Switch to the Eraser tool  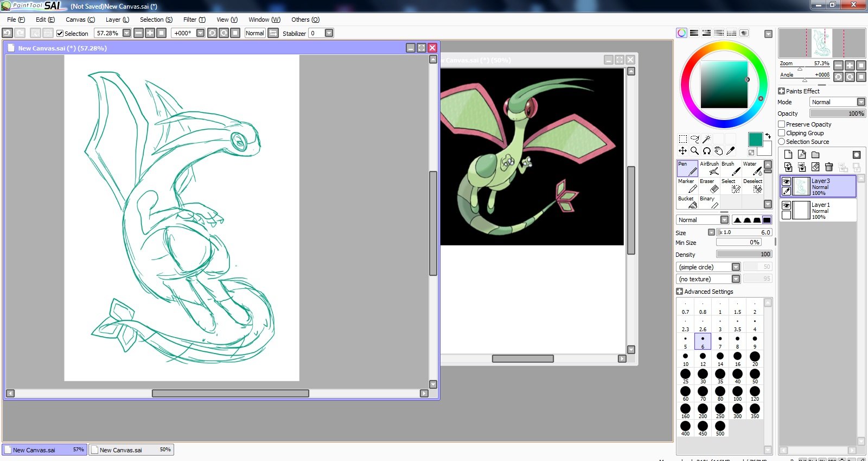(x=709, y=186)
